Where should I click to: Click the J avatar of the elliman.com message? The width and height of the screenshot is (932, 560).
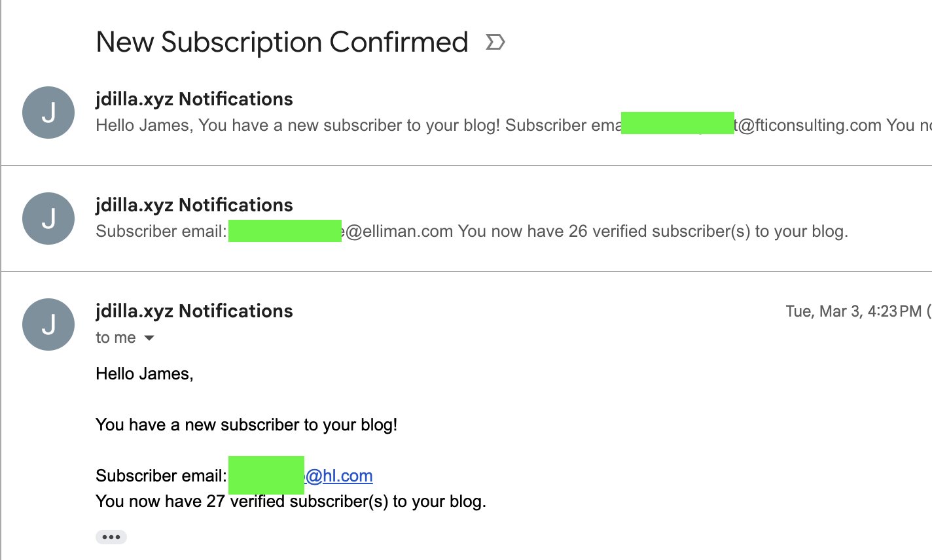tap(48, 219)
